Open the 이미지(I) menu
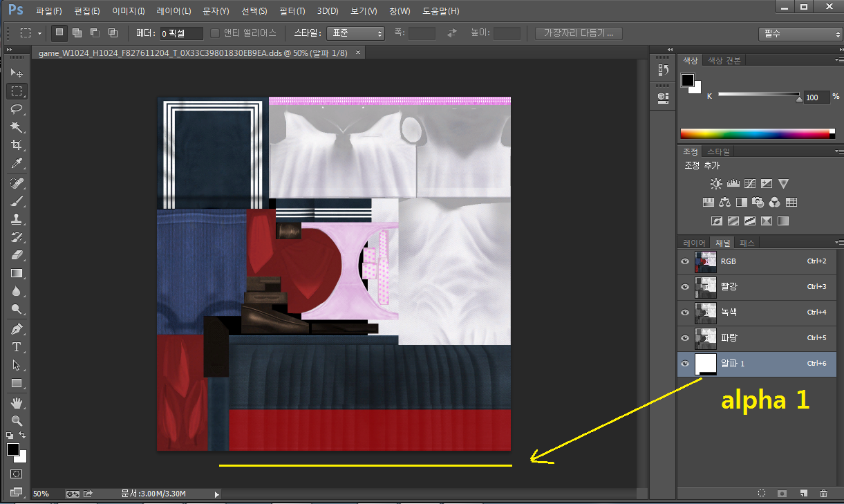 pos(129,11)
